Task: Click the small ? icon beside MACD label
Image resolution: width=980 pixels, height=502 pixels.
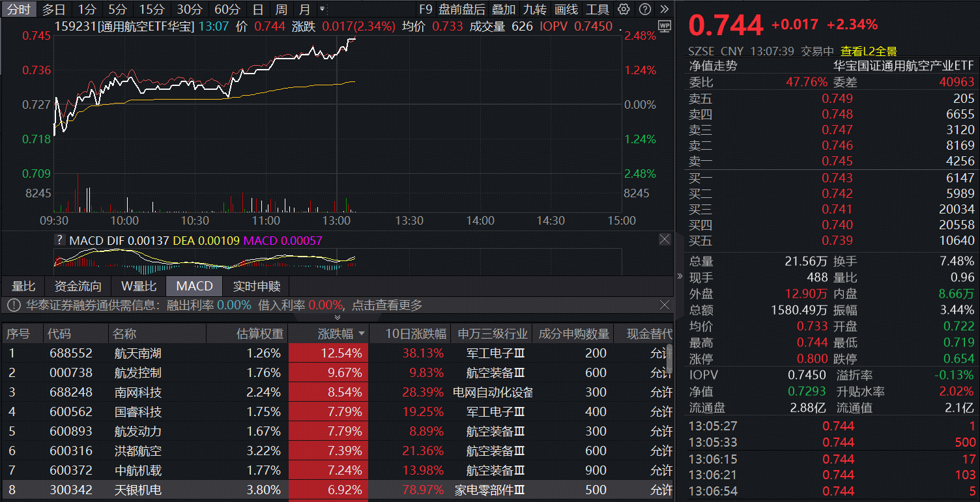Action: pyautogui.click(x=59, y=240)
